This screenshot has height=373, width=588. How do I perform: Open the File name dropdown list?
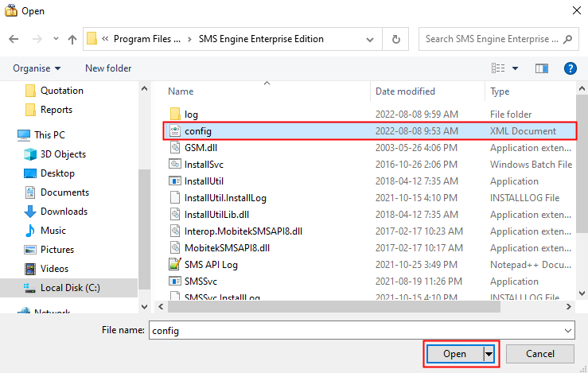(567, 329)
